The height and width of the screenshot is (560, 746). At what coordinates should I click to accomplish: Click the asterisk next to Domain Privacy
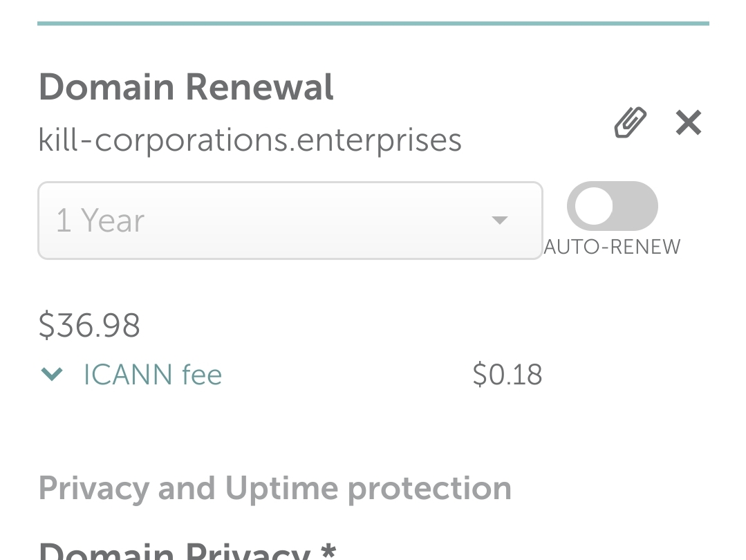328,551
